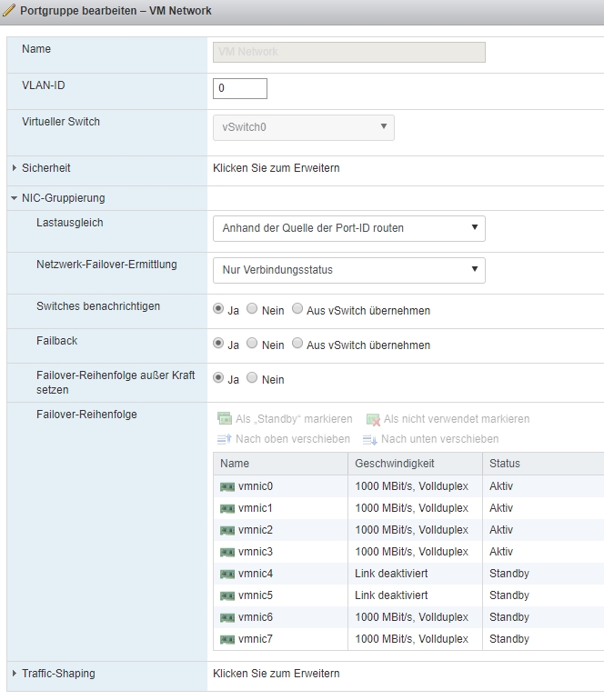Click the vmnic2 network adapter icon
Image resolution: width=604 pixels, height=700 pixels.
[x=227, y=530]
